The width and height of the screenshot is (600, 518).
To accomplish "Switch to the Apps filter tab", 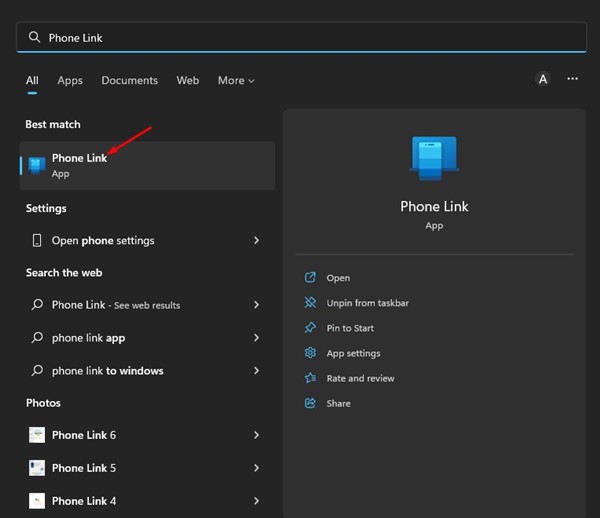I will point(70,80).
